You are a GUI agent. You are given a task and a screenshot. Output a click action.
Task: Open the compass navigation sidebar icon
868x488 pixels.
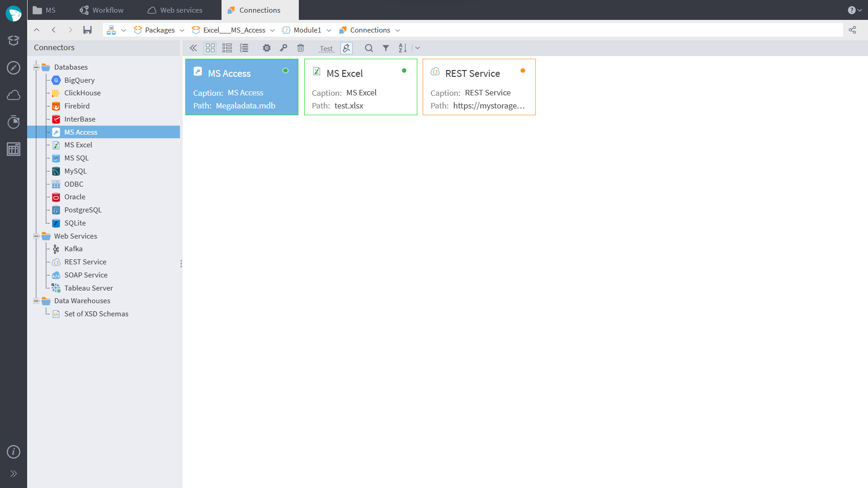click(x=14, y=68)
